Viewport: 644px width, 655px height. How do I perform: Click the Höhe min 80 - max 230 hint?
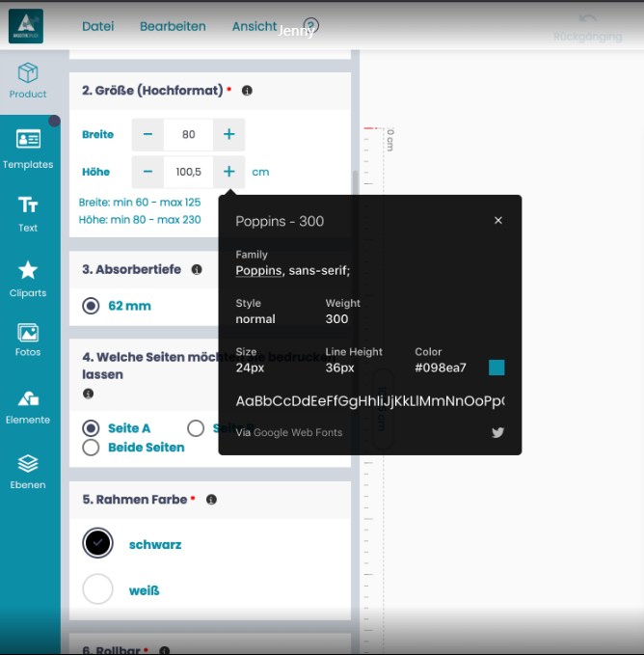pyautogui.click(x=140, y=220)
